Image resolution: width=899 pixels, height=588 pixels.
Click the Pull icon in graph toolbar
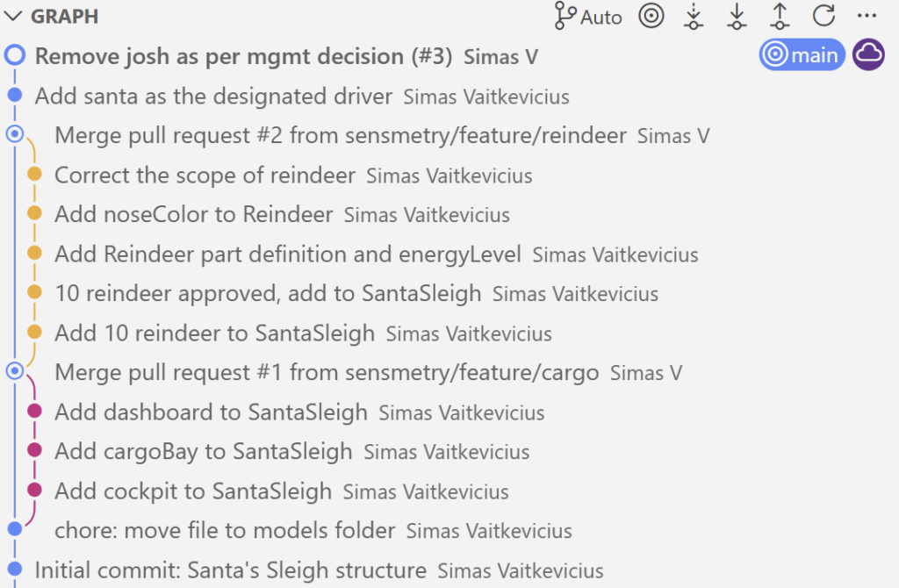click(x=737, y=17)
